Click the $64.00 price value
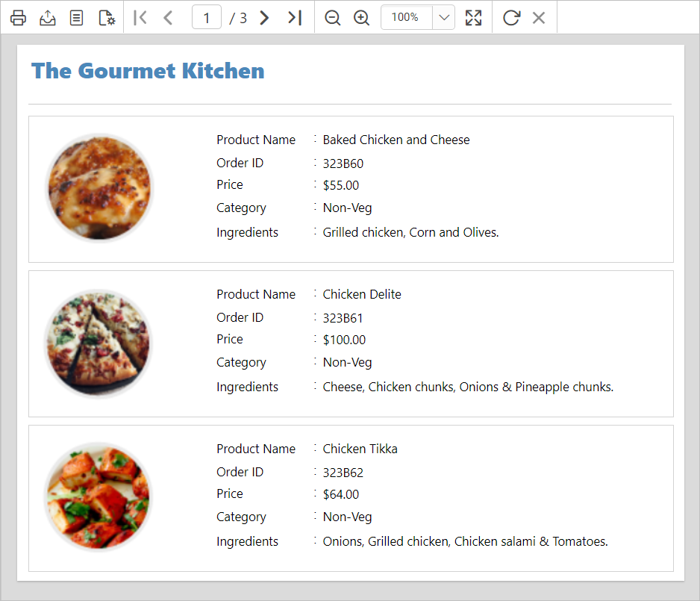 (x=340, y=493)
